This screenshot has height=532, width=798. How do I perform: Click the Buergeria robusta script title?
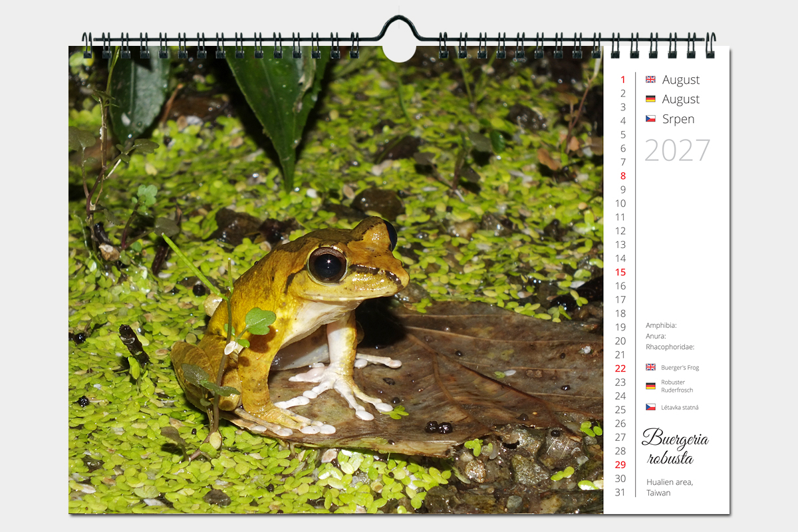pyautogui.click(x=674, y=447)
